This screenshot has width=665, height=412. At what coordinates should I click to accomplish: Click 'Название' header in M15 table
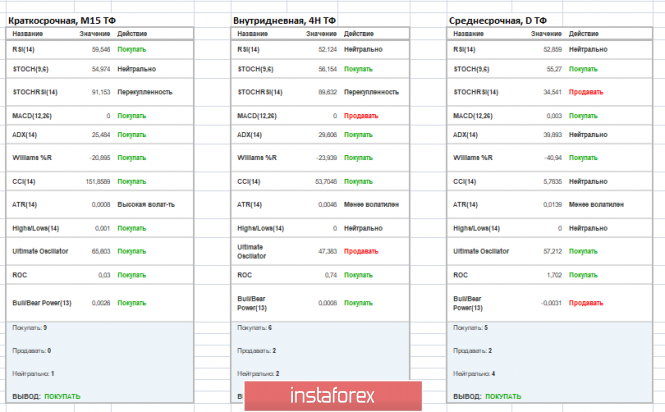(28, 34)
